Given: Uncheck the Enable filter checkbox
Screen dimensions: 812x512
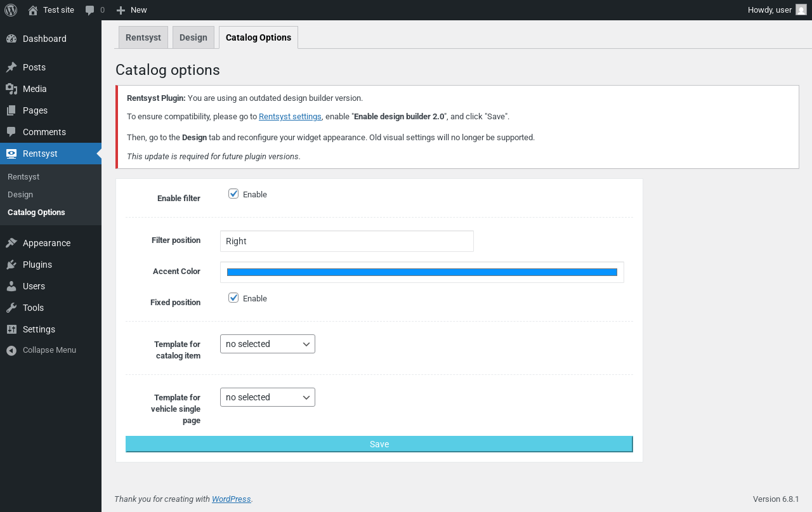Looking at the screenshot, I should (233, 194).
